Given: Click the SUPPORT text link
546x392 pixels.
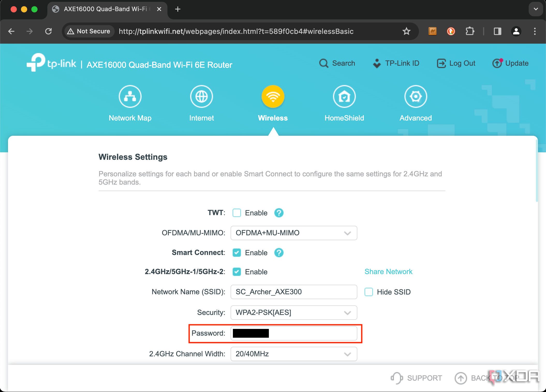Looking at the screenshot, I should point(424,378).
